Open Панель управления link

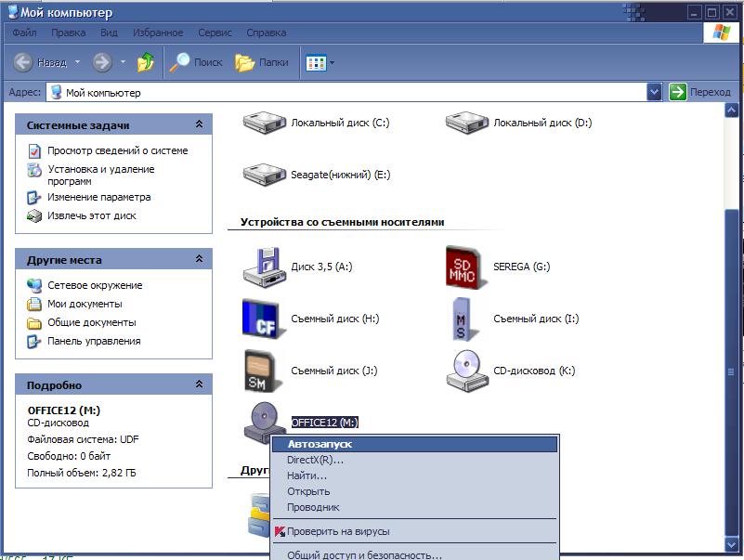(94, 341)
